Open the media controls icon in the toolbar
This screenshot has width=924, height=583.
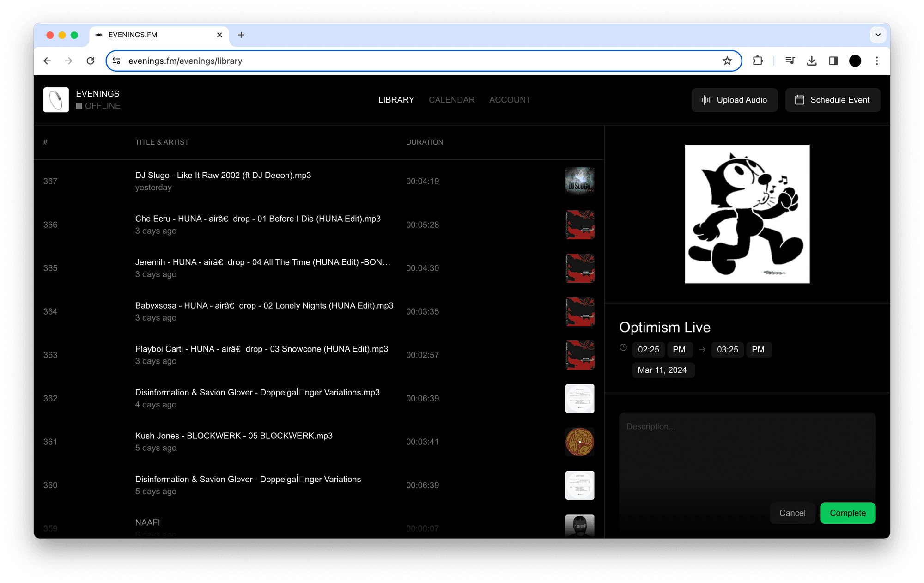point(790,61)
